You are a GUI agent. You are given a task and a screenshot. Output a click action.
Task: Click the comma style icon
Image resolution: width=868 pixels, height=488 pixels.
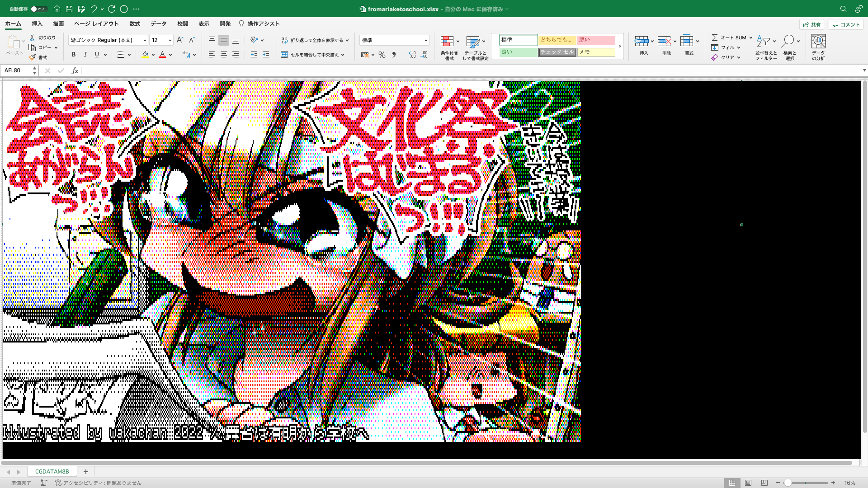point(394,55)
